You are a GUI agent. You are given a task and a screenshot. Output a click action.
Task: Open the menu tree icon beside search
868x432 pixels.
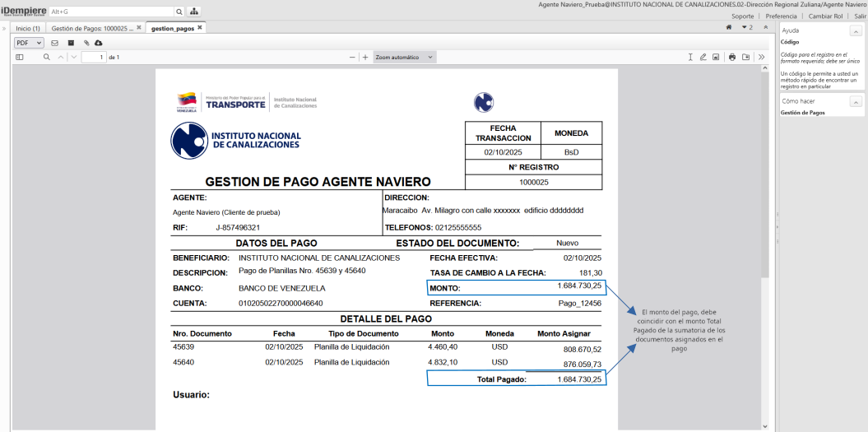point(195,11)
